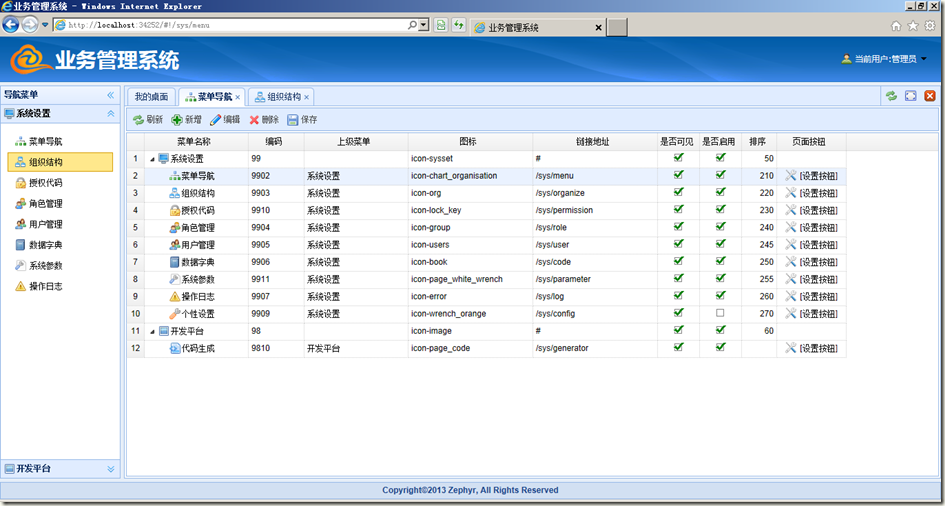945x506 pixels.
Task: Collapse the 开发平台 tree node in grid
Action: [x=153, y=331]
